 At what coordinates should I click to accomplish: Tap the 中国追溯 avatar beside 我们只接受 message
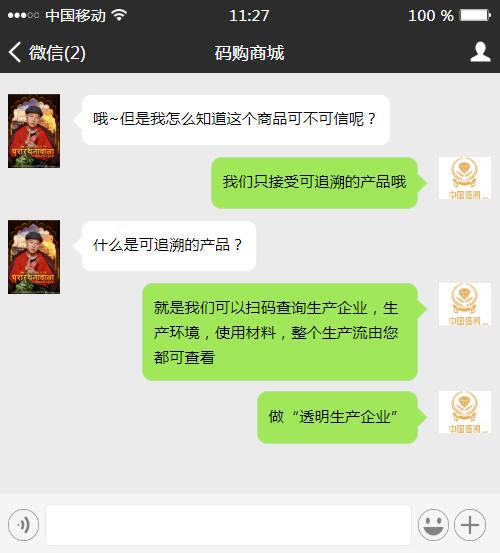click(465, 178)
